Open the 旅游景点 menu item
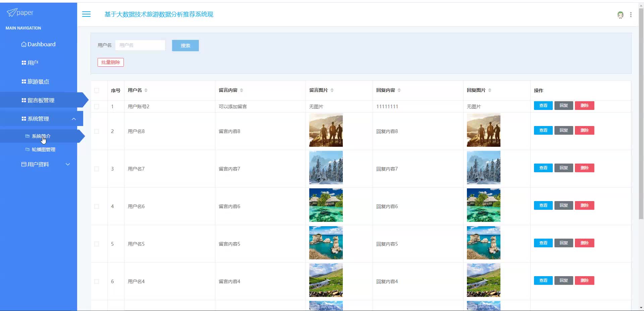 tap(39, 81)
